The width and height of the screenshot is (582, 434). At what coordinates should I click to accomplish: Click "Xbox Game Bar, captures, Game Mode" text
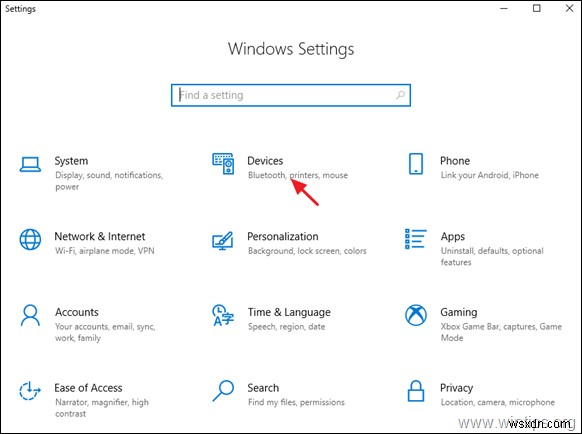(501, 332)
